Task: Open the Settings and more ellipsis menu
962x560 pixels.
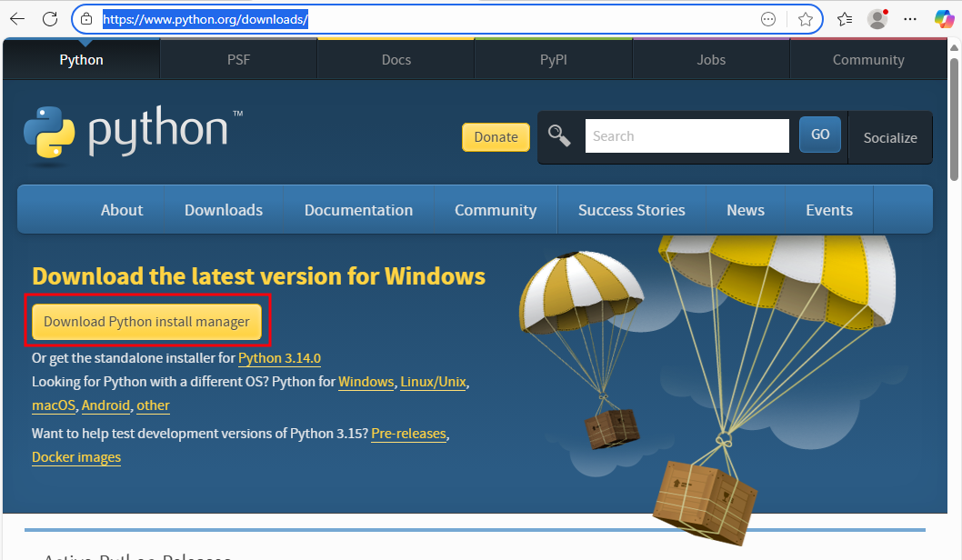Action: (910, 19)
